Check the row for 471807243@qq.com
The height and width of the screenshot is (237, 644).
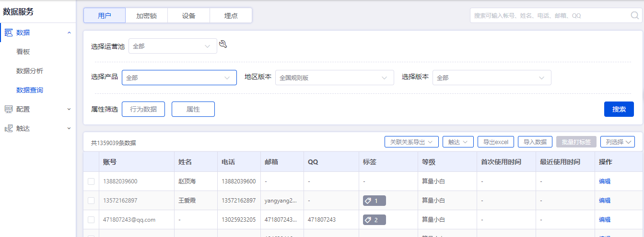(91, 220)
